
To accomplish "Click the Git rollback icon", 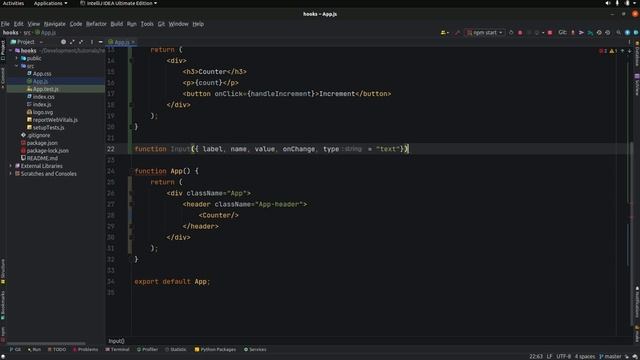I will (608, 33).
